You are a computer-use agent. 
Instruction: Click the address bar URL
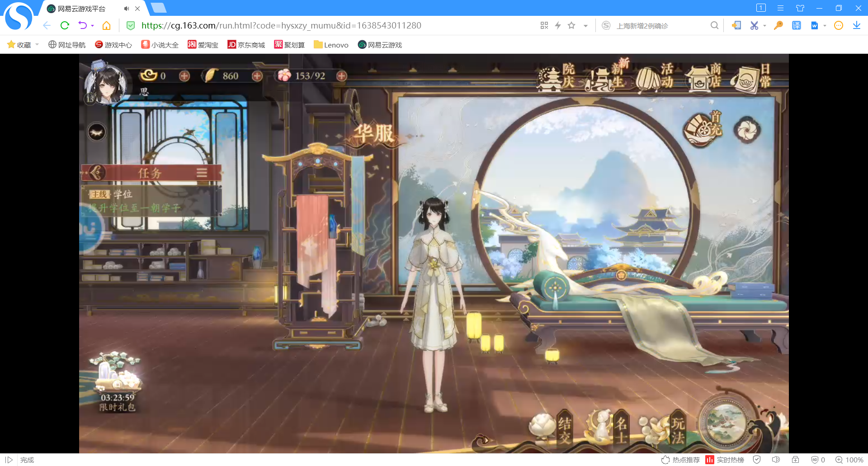click(x=281, y=25)
